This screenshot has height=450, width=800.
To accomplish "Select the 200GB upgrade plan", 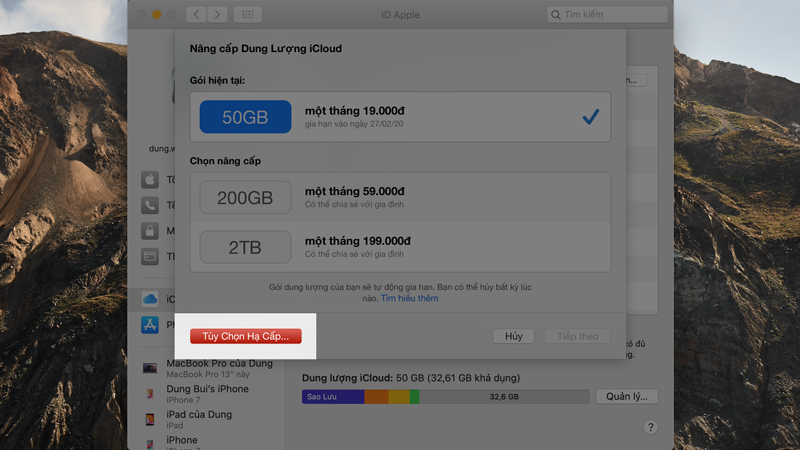I will pyautogui.click(x=401, y=197).
